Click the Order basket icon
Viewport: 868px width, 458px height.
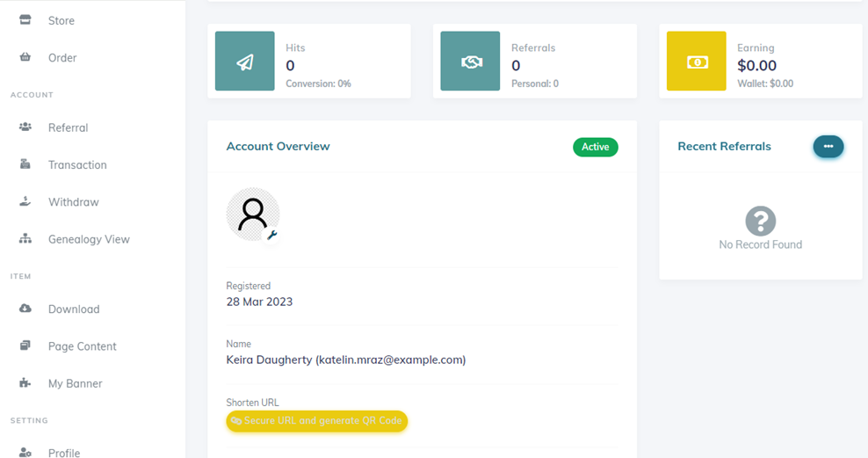(x=25, y=58)
